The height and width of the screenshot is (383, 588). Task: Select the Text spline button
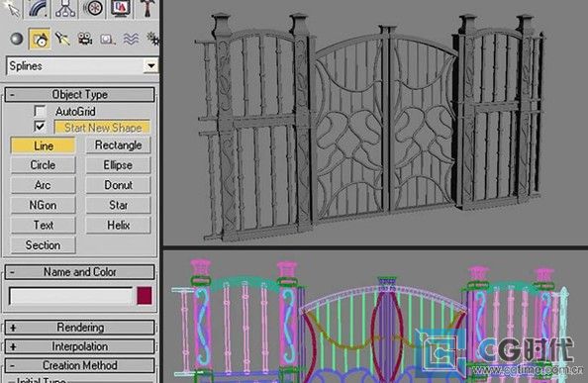tap(44, 226)
